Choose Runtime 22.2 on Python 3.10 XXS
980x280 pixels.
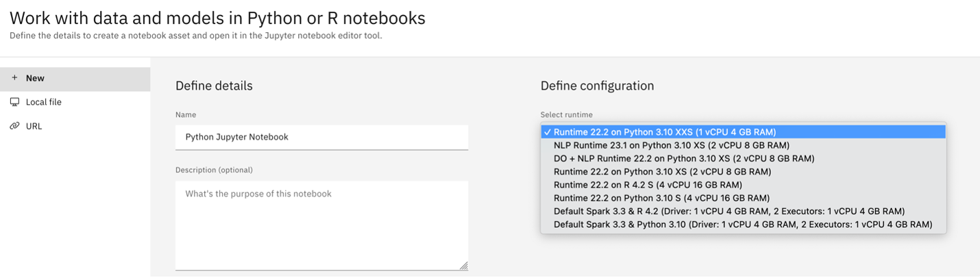pos(665,132)
